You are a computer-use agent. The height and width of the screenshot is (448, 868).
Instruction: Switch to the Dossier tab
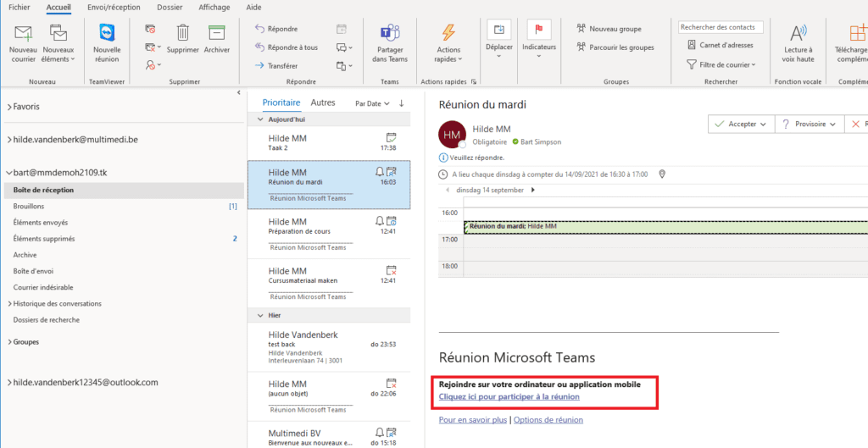[x=170, y=8]
